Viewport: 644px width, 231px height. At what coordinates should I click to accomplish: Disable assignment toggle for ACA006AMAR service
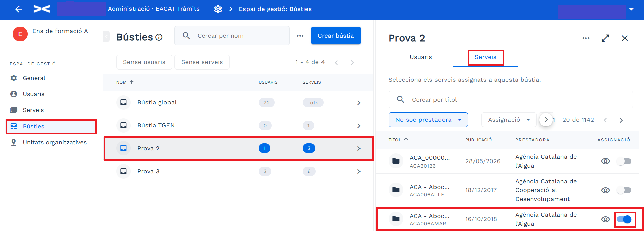pos(624,219)
